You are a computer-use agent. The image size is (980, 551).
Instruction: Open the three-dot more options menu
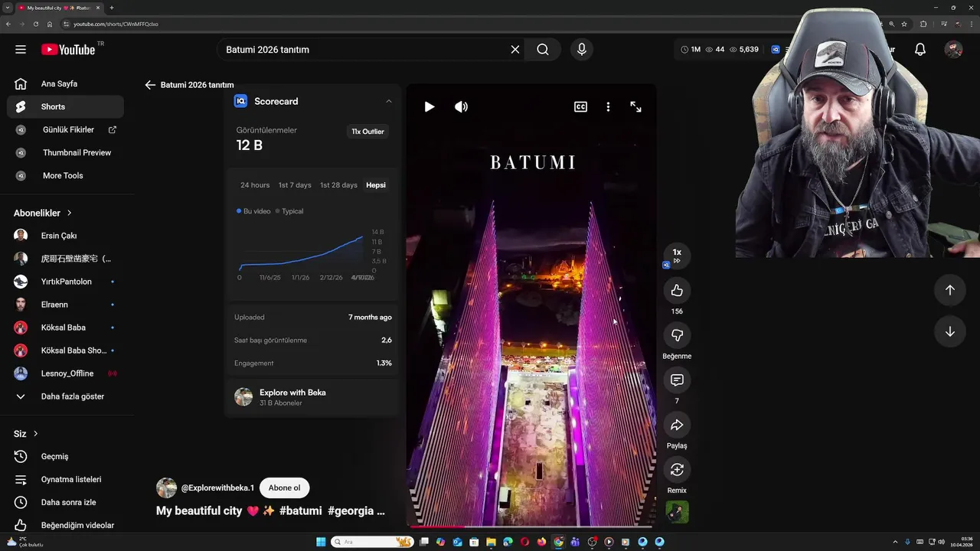pos(608,107)
